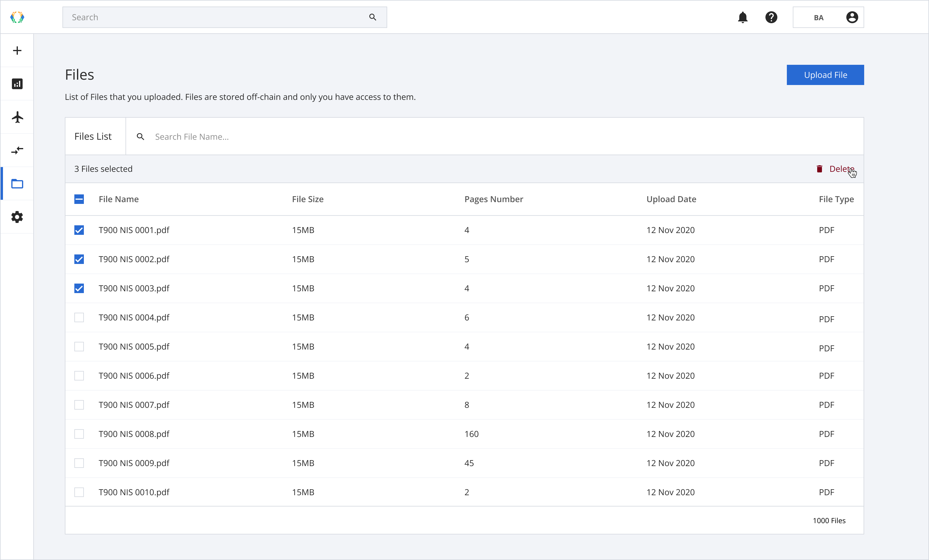Viewport: 929px width, 560px height.
Task: Uncheck T900 NIS 0001.pdf checkbox
Action: 79,230
